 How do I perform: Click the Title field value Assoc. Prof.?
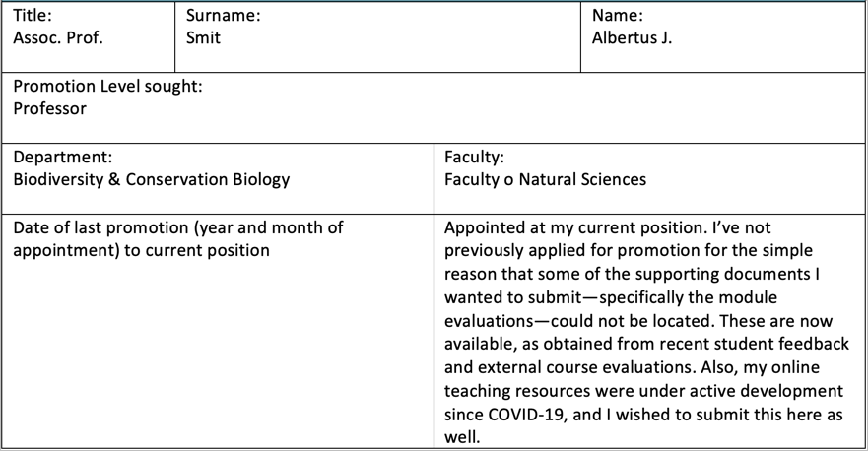click(x=58, y=38)
